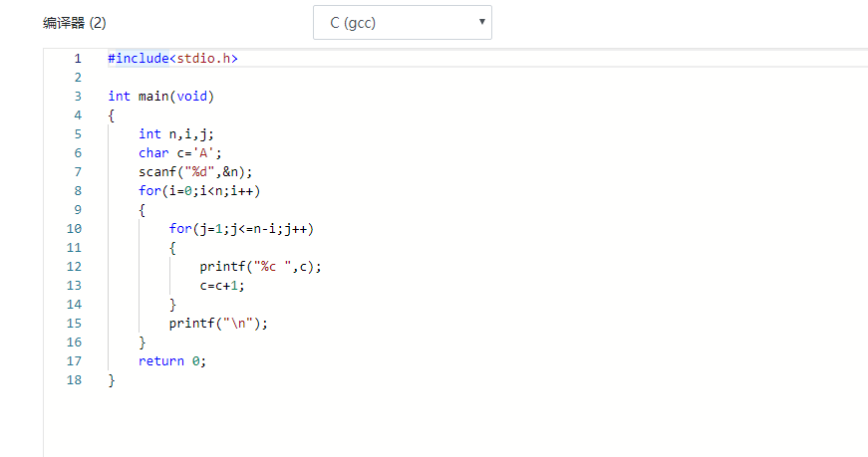Click the c=c+1; line
This screenshot has width=868, height=457.
click(222, 286)
